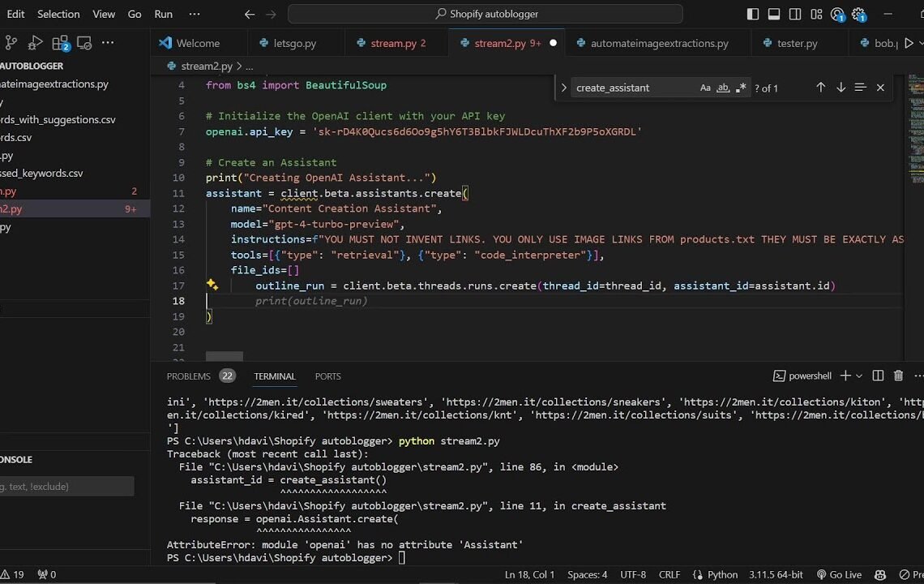Toggle the primary side bar
The image size is (924, 584).
pyautogui.click(x=752, y=14)
